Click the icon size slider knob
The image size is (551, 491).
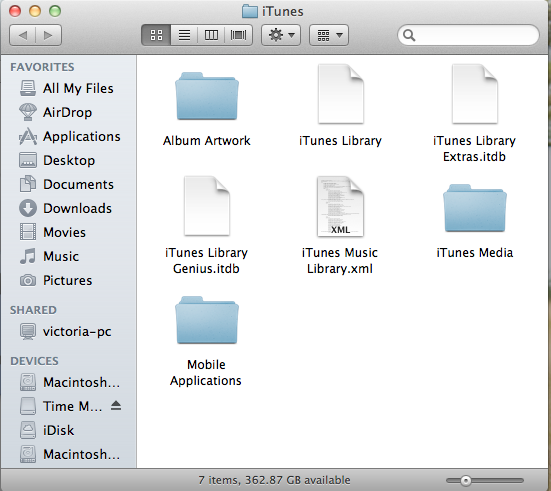pos(466,480)
